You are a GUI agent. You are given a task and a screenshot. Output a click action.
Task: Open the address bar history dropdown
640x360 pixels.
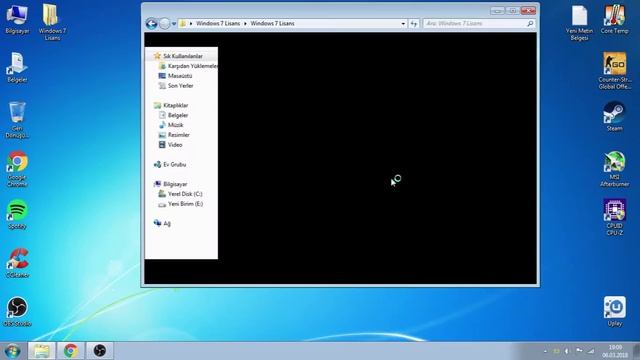[x=403, y=24]
